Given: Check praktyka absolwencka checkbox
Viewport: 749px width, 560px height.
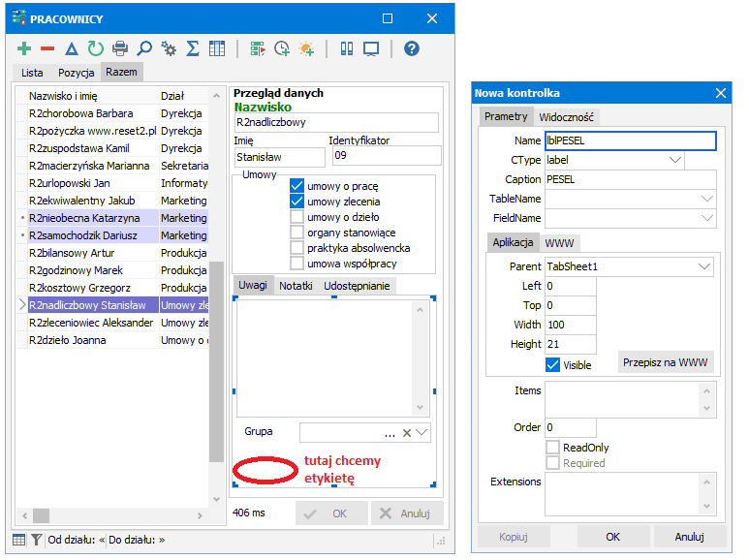Looking at the screenshot, I should click(296, 248).
